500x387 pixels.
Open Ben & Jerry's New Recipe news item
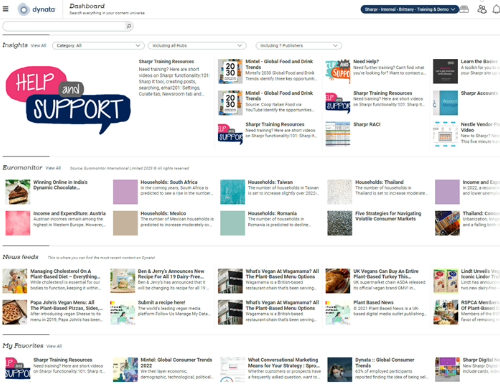[172, 274]
